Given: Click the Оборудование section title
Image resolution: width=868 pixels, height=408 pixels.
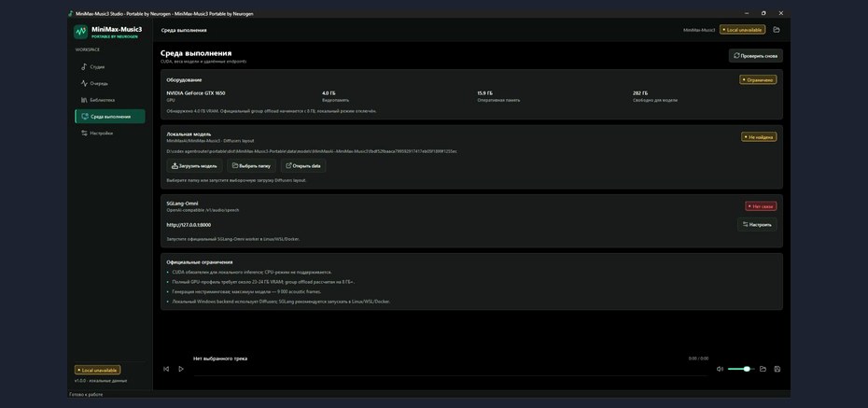Looking at the screenshot, I should 184,79.
